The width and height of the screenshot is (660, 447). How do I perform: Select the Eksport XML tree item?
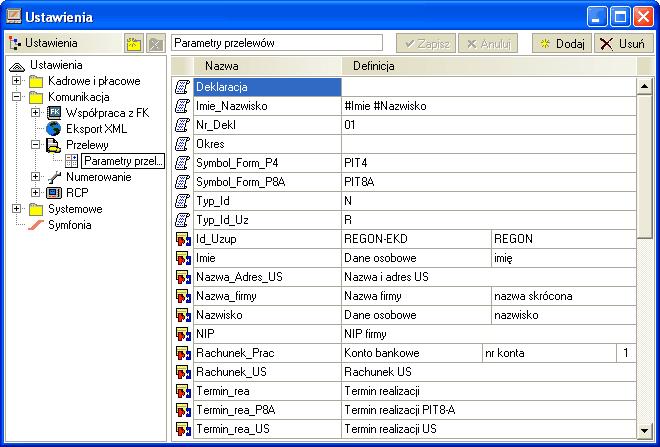96,129
